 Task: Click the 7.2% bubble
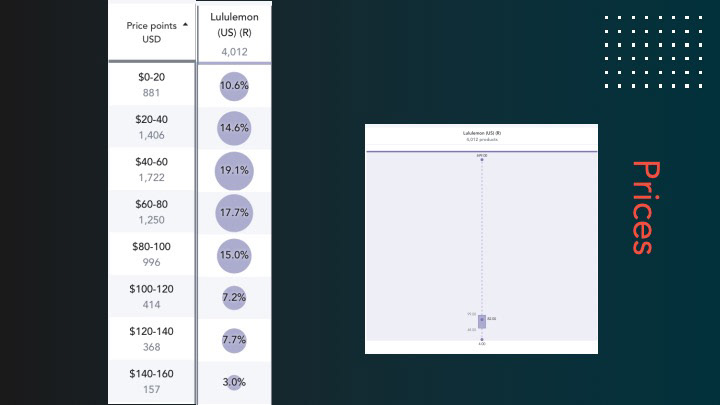(x=234, y=298)
